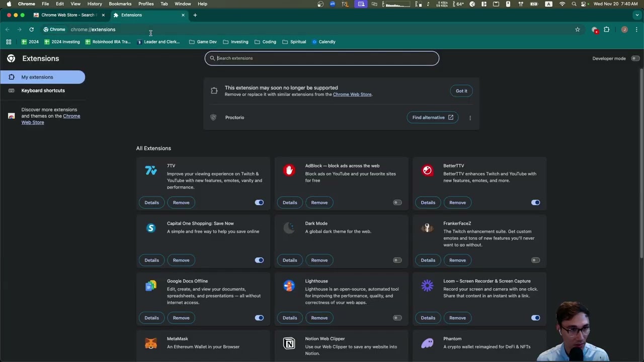
Task: Open Details for 7TV
Action: click(151, 203)
